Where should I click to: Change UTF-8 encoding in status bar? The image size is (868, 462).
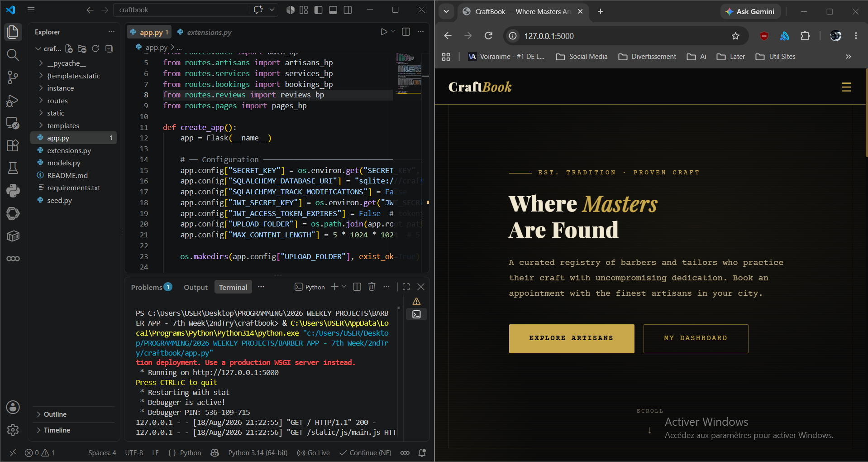tap(134, 453)
